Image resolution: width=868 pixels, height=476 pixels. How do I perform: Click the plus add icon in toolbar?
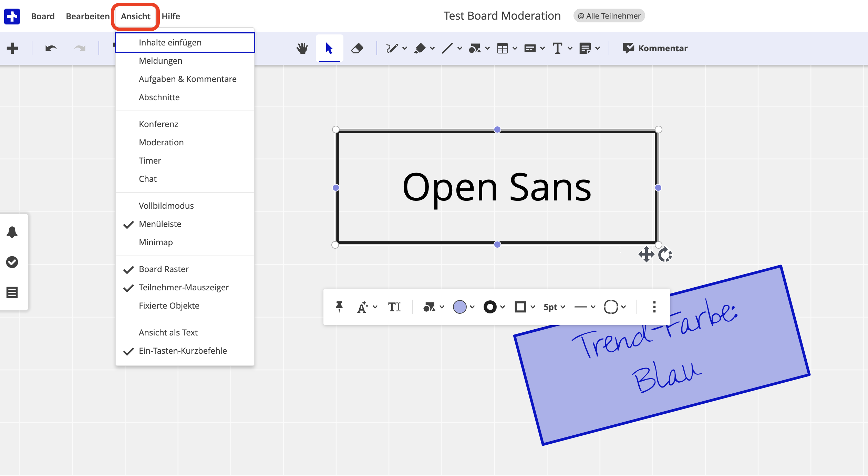(x=12, y=48)
